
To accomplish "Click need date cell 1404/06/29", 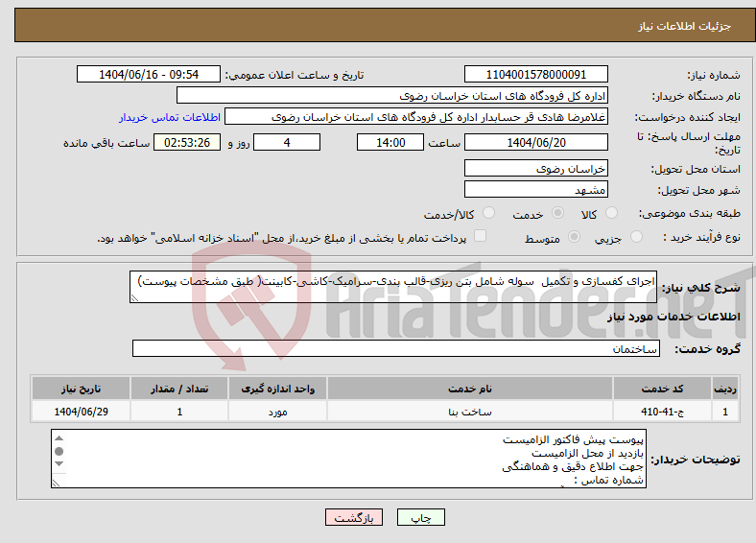I will 81,412.
